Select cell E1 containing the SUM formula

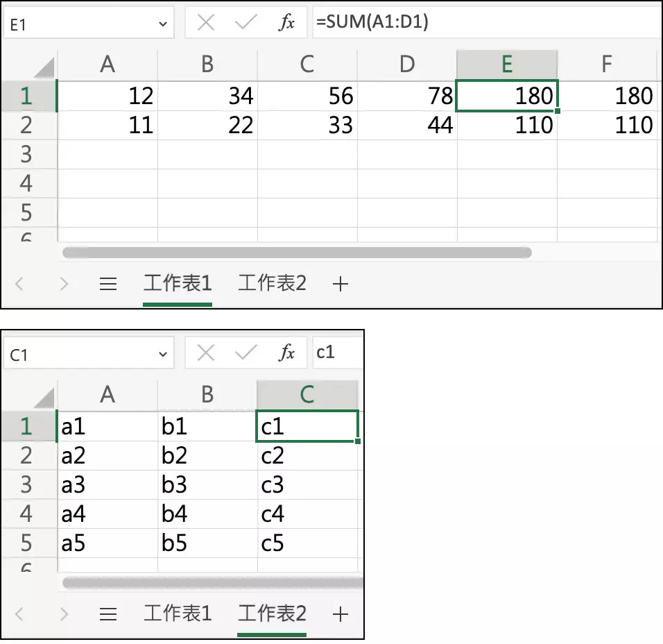[x=506, y=95]
